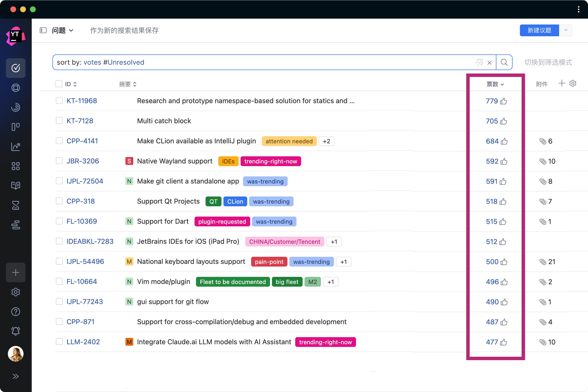Click the thumbs-up vote icon for KT-7128

pos(503,121)
